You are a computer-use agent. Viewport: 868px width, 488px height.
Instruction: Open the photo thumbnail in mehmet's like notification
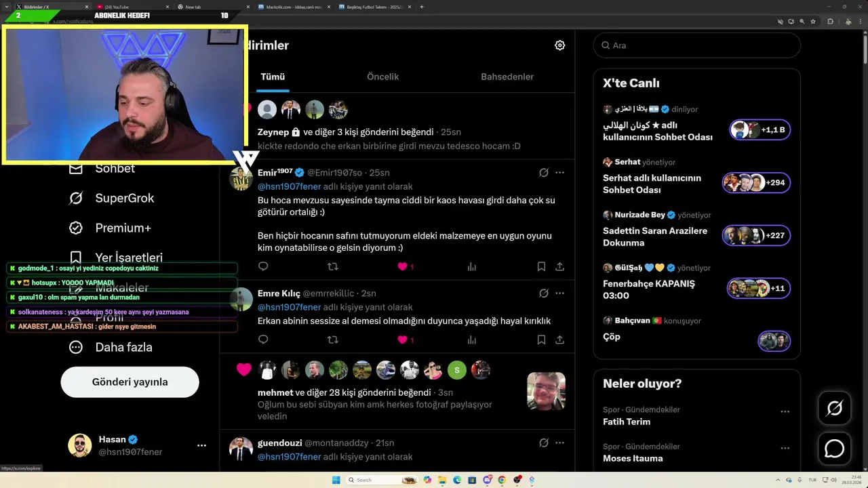coord(546,391)
